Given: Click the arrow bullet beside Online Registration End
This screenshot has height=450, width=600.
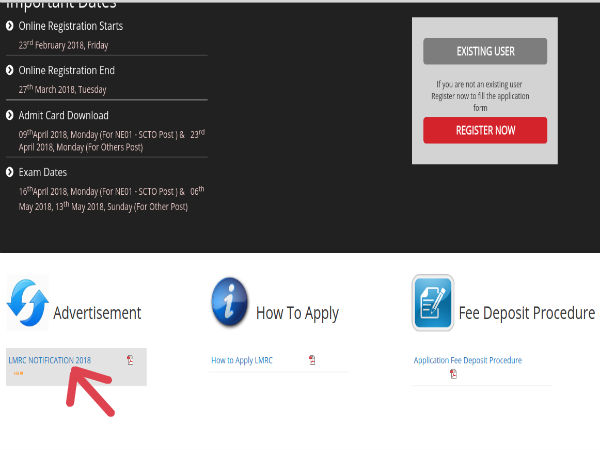Looking at the screenshot, I should (10, 71).
